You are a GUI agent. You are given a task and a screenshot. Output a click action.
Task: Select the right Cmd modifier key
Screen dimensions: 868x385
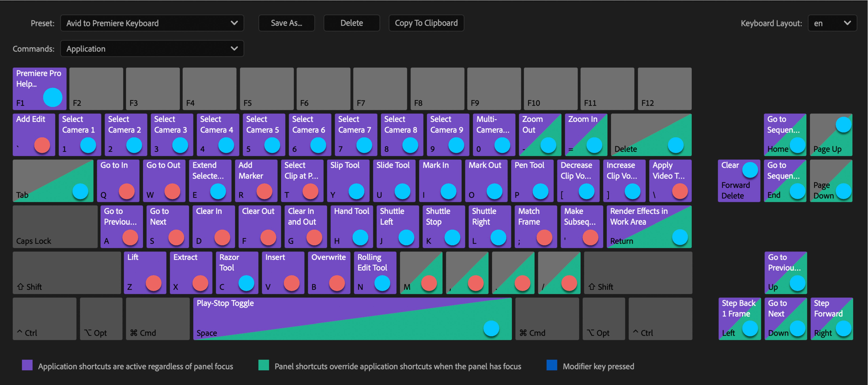pyautogui.click(x=547, y=319)
